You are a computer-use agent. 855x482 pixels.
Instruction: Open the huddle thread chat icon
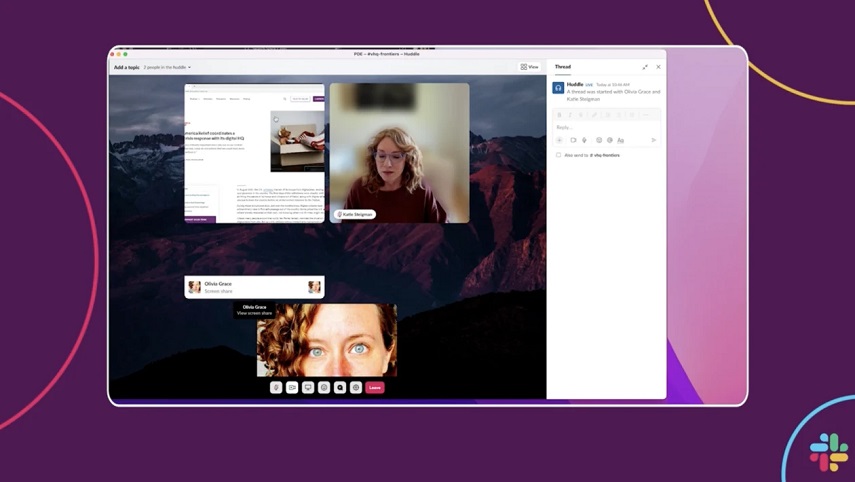pyautogui.click(x=340, y=388)
